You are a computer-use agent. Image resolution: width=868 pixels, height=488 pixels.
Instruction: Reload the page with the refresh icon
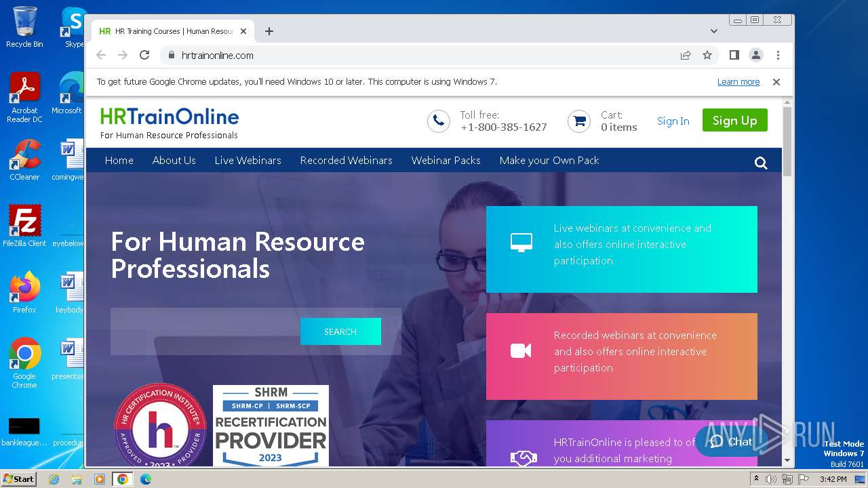click(x=144, y=56)
